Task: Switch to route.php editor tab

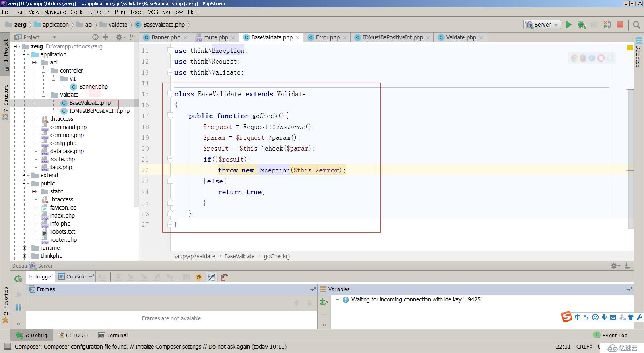Action: (x=216, y=37)
